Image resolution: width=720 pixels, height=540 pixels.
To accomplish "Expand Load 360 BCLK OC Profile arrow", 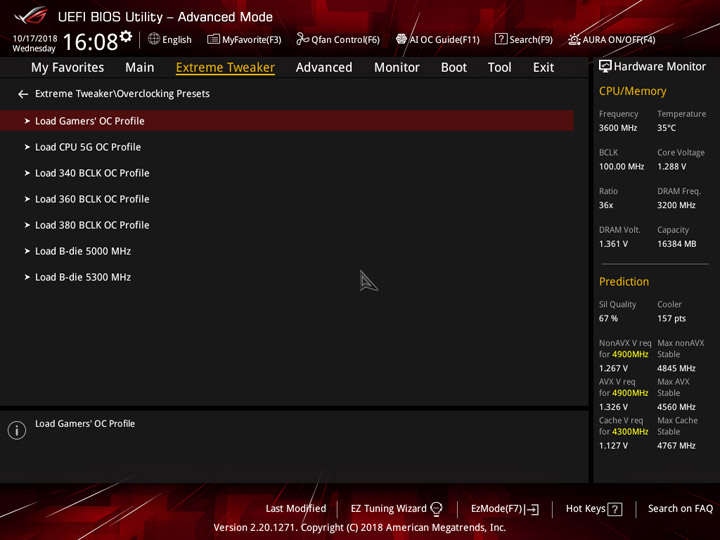I will point(27,199).
